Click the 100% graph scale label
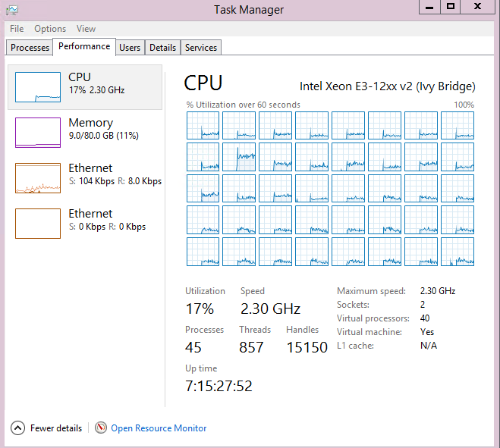The height and width of the screenshot is (448, 500). pyautogui.click(x=464, y=105)
